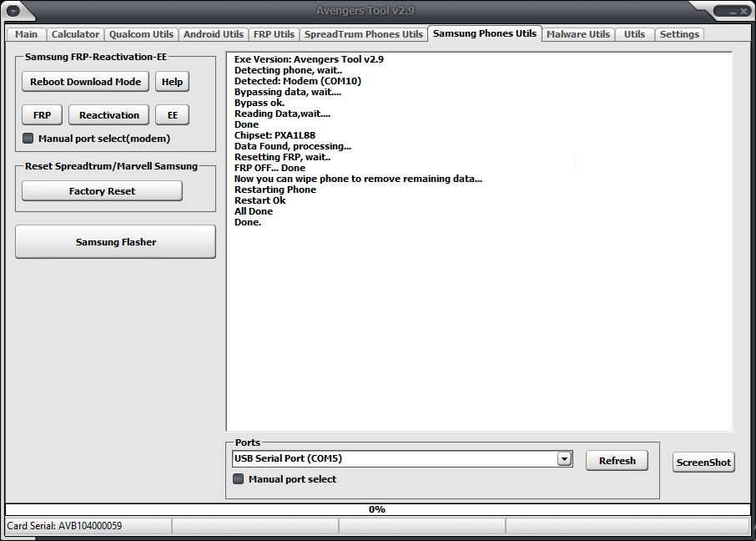756x541 pixels.
Task: Click log line 'Now you can wipe phone'
Action: (358, 179)
